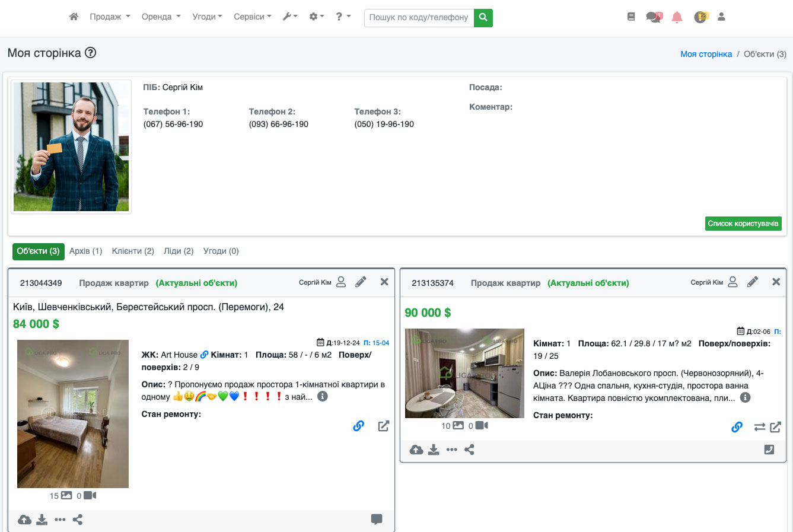Viewport: 793px width, 532px height.
Task: Select the Клієнти (2) tab
Action: (133, 251)
